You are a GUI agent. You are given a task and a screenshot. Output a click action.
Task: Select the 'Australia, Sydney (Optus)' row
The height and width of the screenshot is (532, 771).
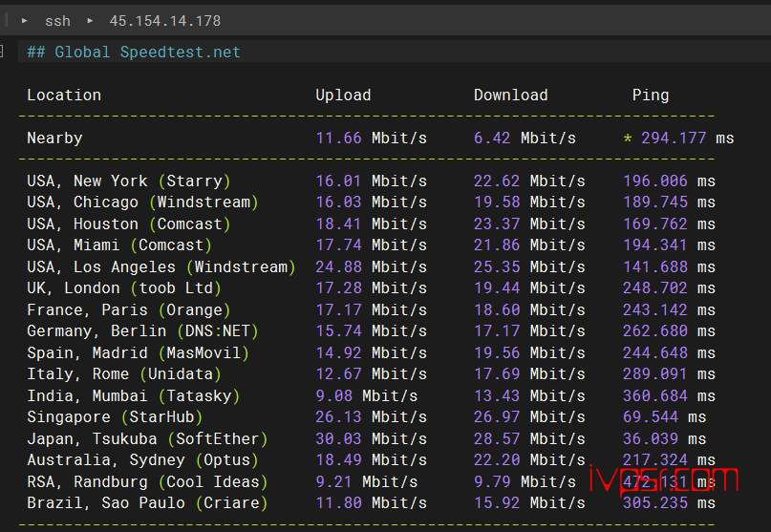click(372, 460)
